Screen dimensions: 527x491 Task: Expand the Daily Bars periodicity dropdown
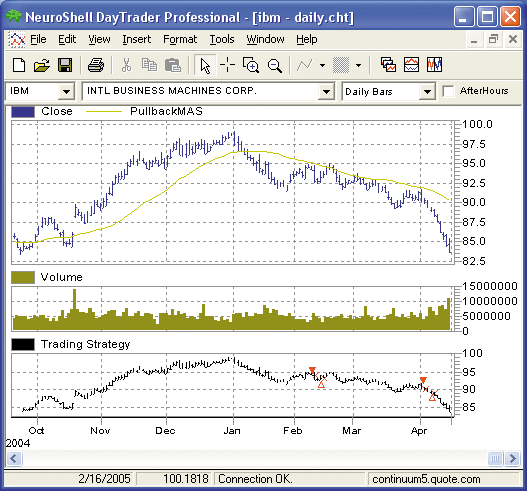pos(427,91)
